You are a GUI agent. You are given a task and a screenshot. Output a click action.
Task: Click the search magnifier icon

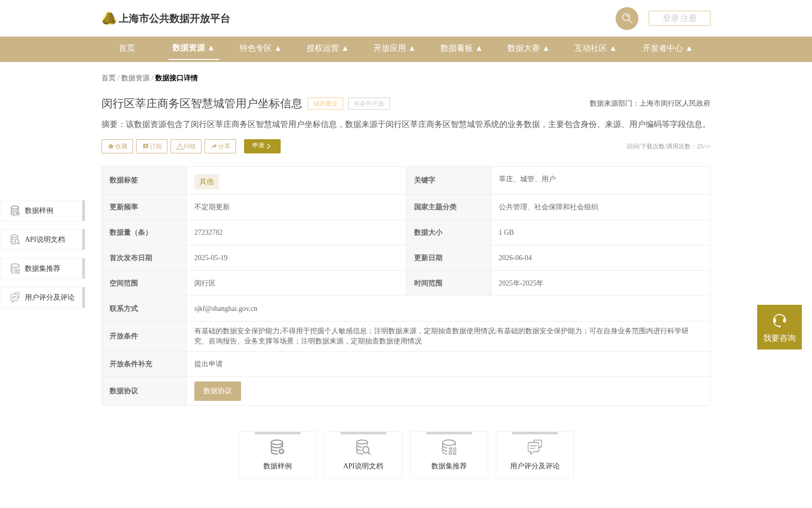coord(627,18)
